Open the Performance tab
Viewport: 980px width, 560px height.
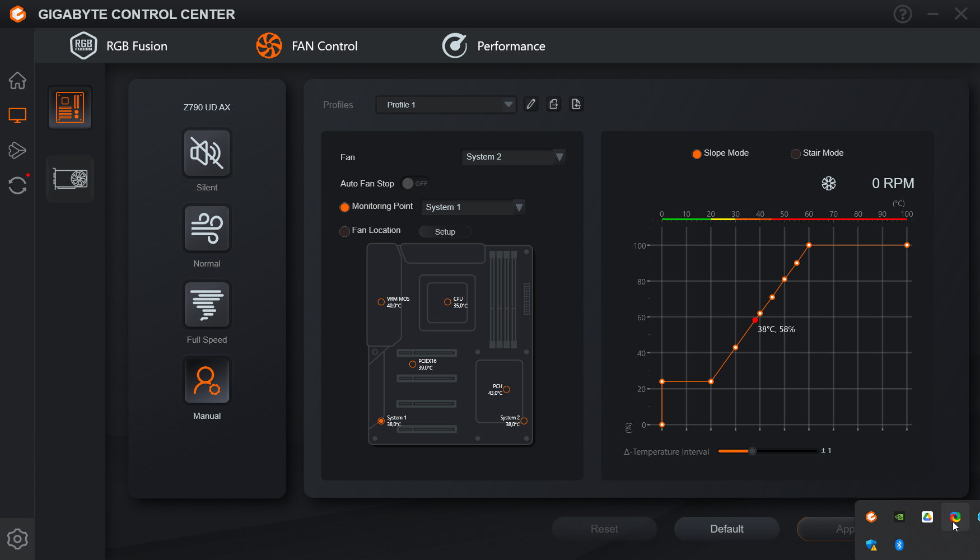tap(494, 46)
